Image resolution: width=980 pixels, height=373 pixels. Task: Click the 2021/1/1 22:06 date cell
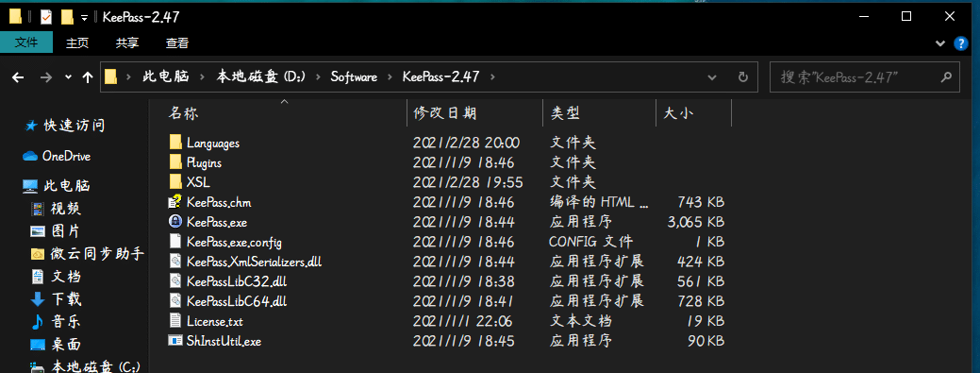point(462,321)
